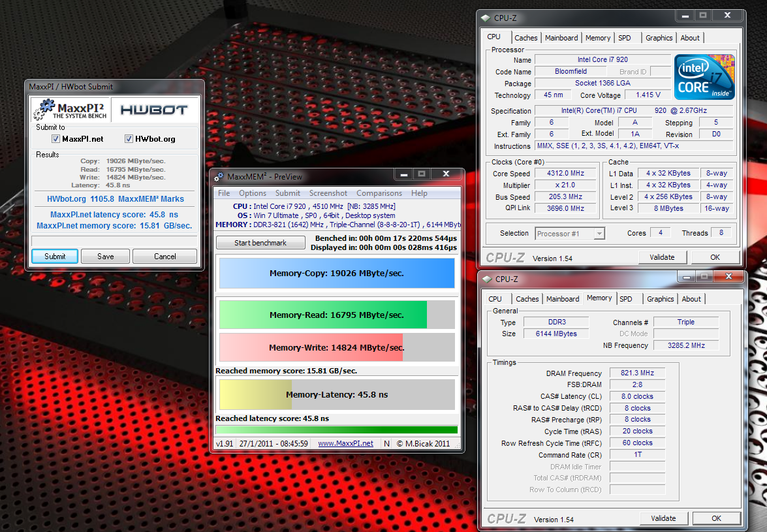This screenshot has width=767, height=532.
Task: Close the lower CPU-Z Memory window
Action: (x=729, y=277)
